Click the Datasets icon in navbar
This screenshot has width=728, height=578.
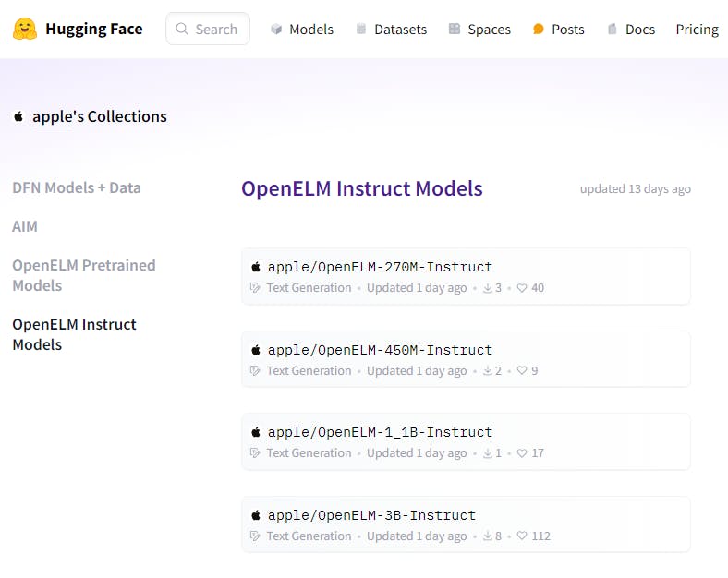[x=361, y=29]
